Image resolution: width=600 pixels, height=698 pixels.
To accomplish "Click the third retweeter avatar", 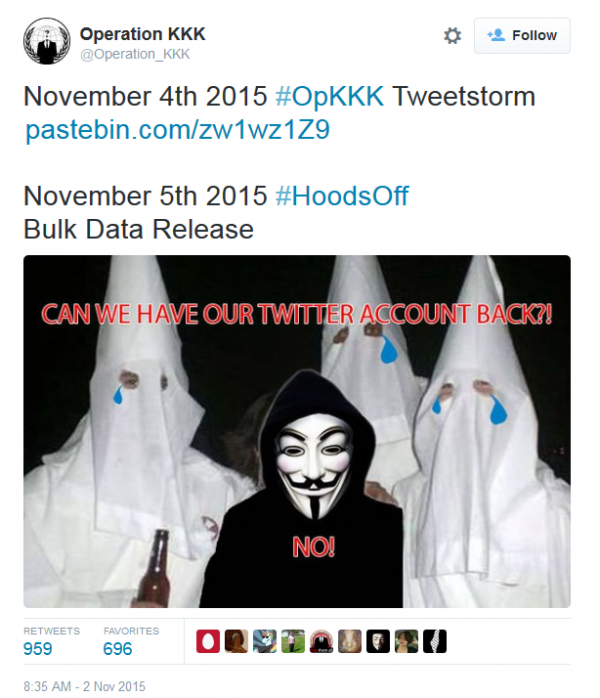I will tap(265, 641).
